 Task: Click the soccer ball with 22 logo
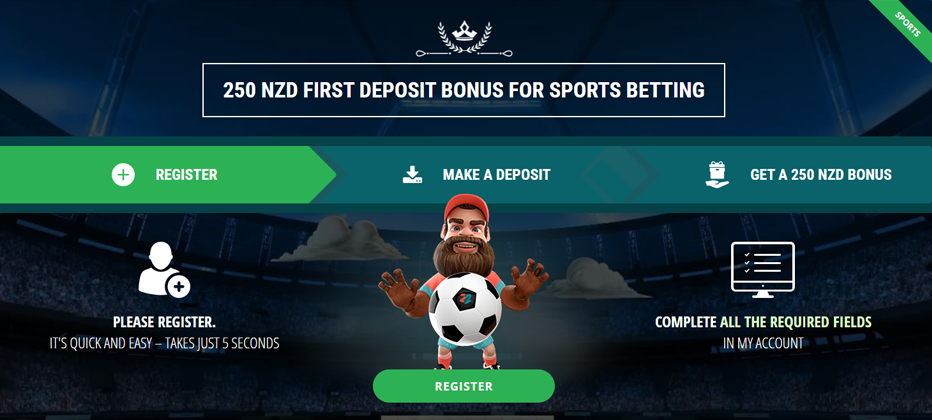[x=465, y=309]
